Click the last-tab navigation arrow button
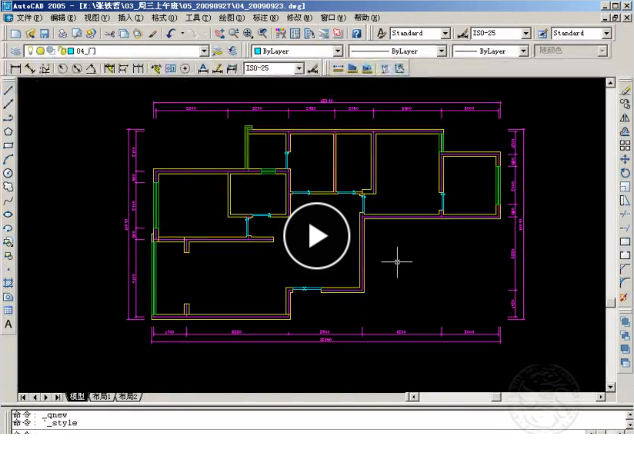The width and height of the screenshot is (634, 457). [57, 397]
